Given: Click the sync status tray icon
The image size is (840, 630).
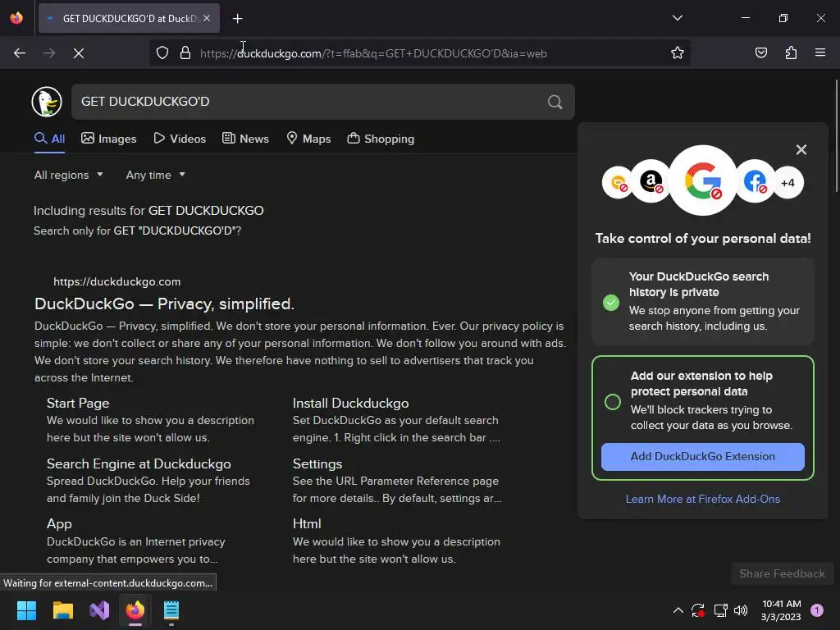Looking at the screenshot, I should click(x=697, y=610).
